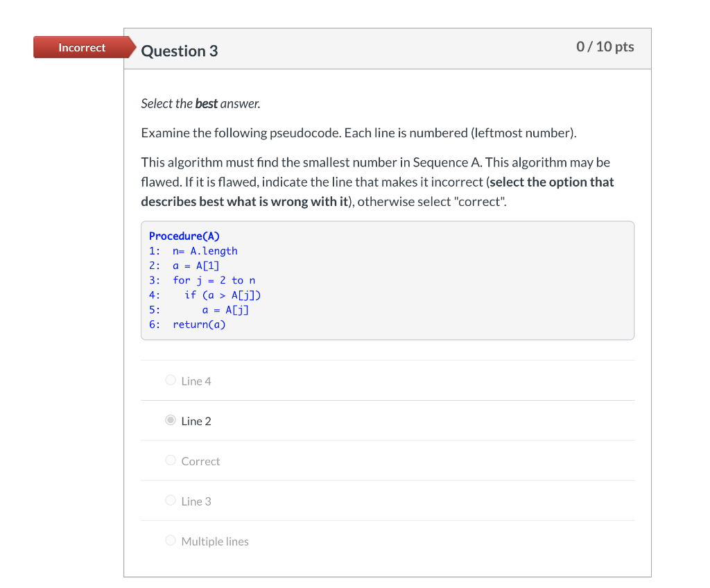Choose the Correct radio option

point(171,460)
